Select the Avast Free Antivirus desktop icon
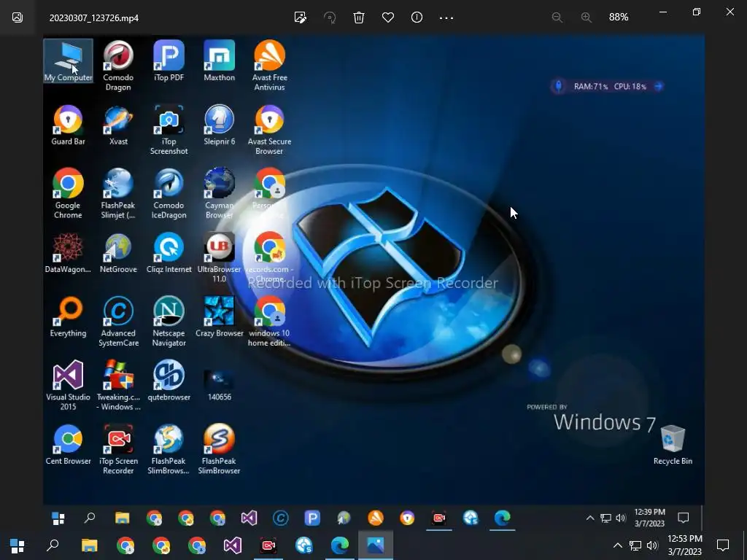Image resolution: width=747 pixels, height=560 pixels. coord(270,66)
